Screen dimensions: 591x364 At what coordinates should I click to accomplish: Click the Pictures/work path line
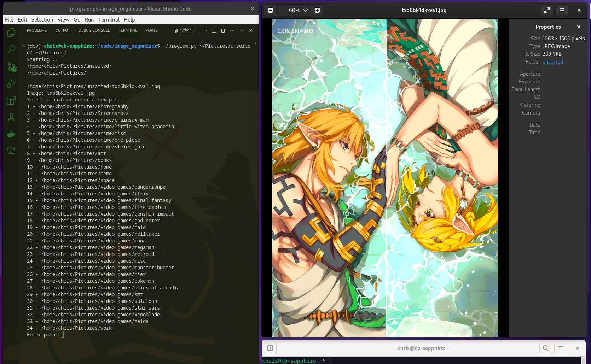(x=69, y=328)
